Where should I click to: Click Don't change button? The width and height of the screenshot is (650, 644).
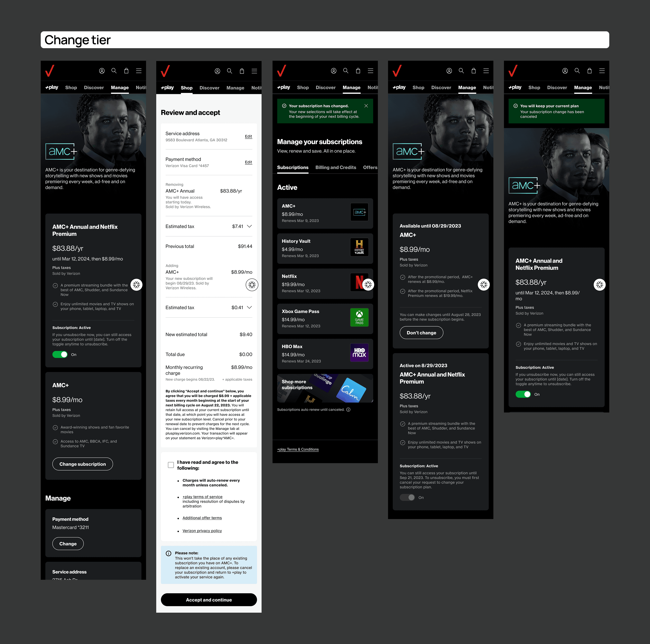click(x=421, y=333)
